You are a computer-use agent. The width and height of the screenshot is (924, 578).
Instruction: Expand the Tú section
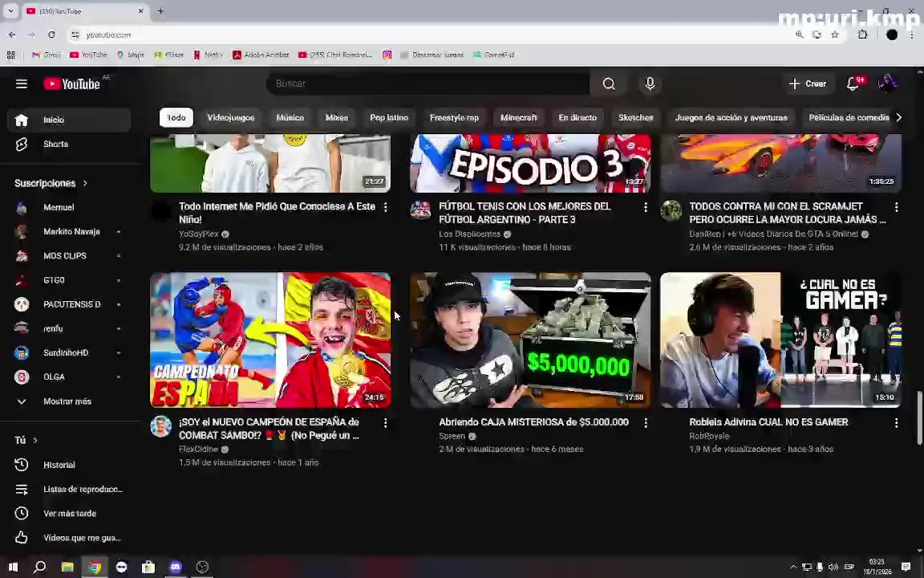pos(26,440)
